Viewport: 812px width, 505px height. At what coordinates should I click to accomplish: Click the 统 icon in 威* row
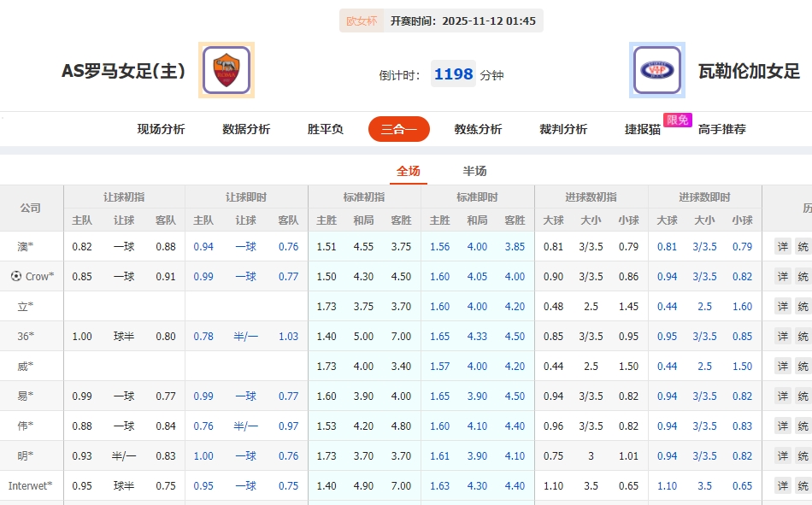[804, 366]
